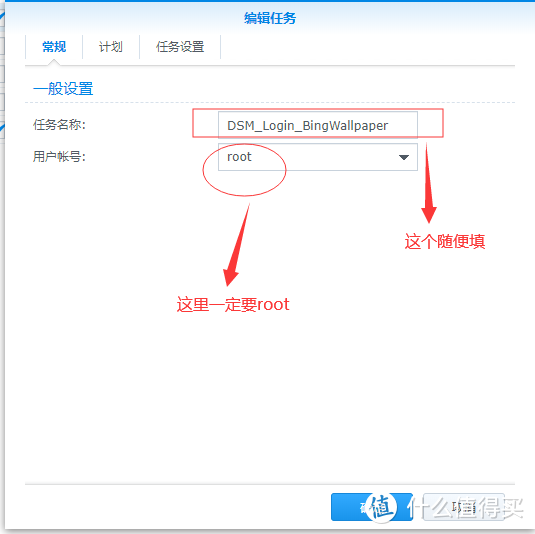
Task: Click the blue confirm button
Action: tap(372, 507)
